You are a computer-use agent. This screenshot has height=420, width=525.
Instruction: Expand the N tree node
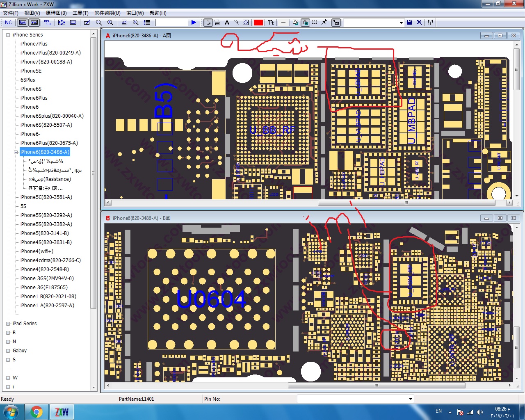click(x=8, y=342)
